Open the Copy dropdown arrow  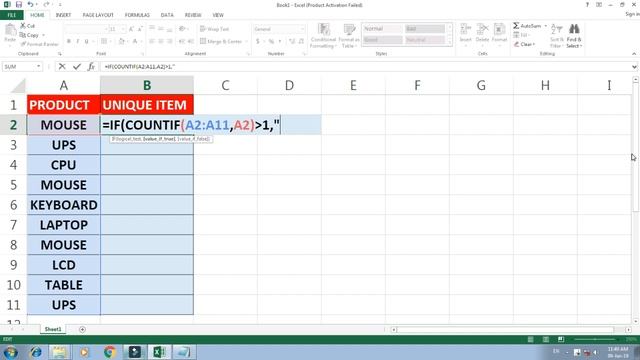(x=43, y=35)
